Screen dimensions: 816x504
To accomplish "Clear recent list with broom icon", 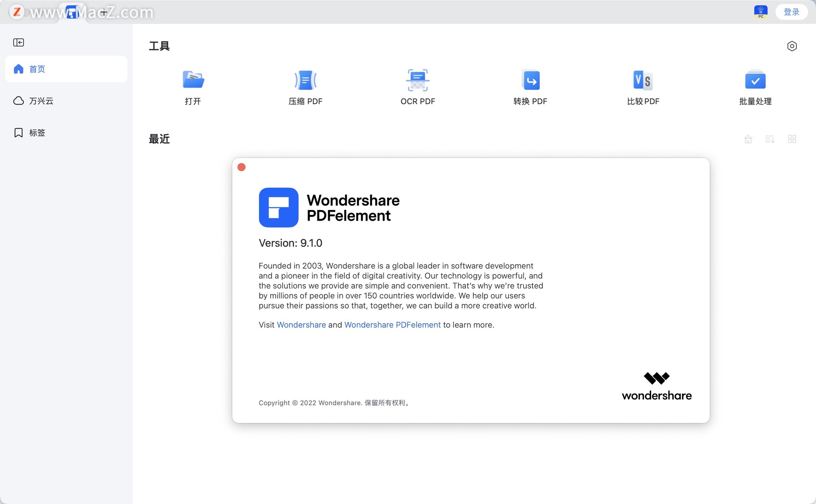I will click(x=748, y=139).
